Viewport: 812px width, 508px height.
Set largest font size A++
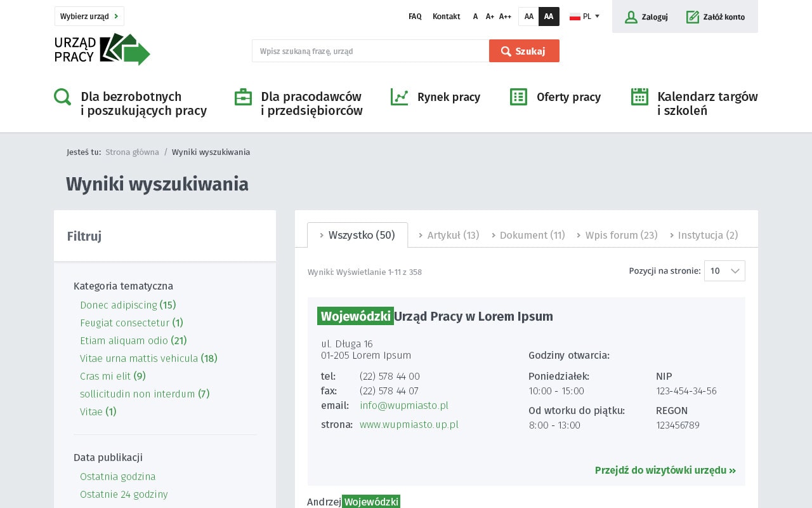point(505,17)
